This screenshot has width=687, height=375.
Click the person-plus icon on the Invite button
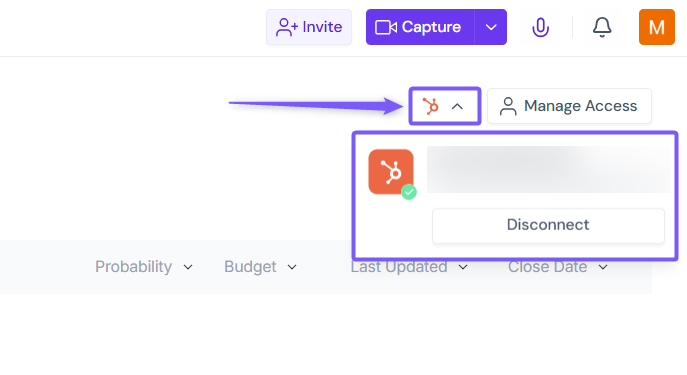[x=287, y=27]
